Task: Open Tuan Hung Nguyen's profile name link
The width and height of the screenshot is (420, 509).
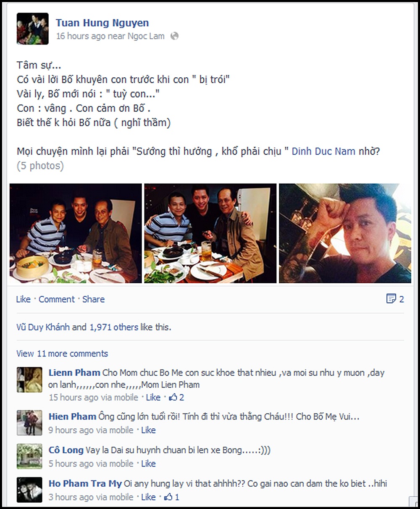Action: point(102,23)
